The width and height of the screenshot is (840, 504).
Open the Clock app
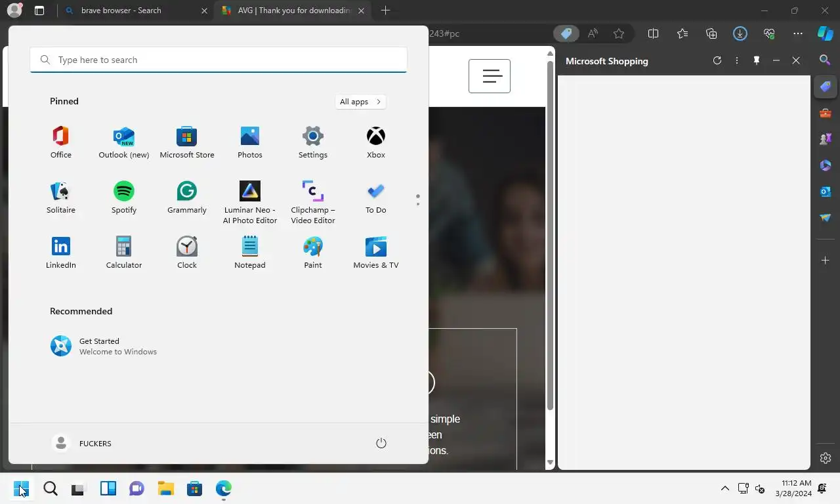(x=187, y=253)
